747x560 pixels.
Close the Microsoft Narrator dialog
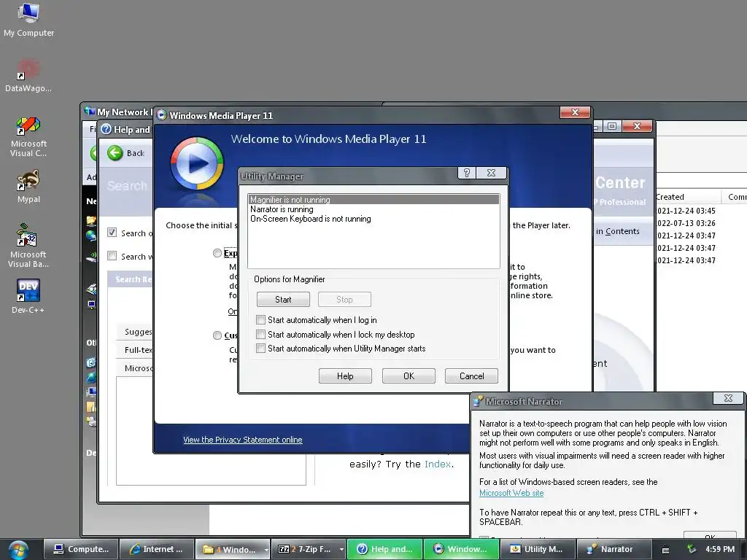728,398
